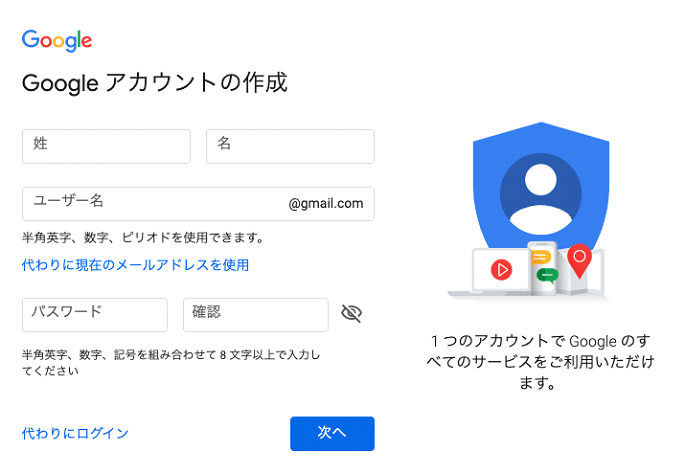The height and width of the screenshot is (474, 685).
Task: Click the yellow message bubble icon
Action: (x=541, y=258)
